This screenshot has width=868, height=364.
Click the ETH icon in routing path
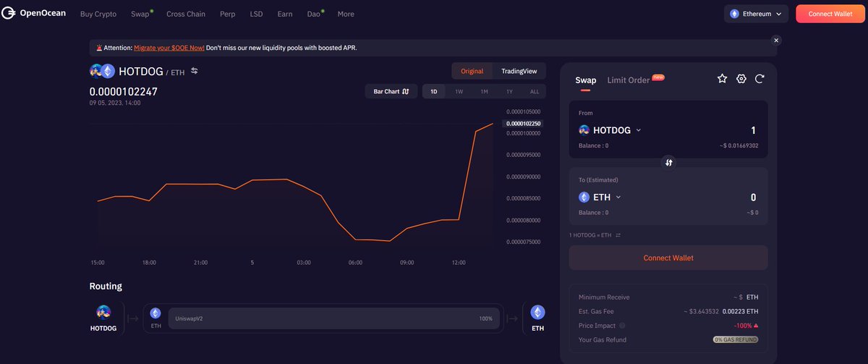156,313
